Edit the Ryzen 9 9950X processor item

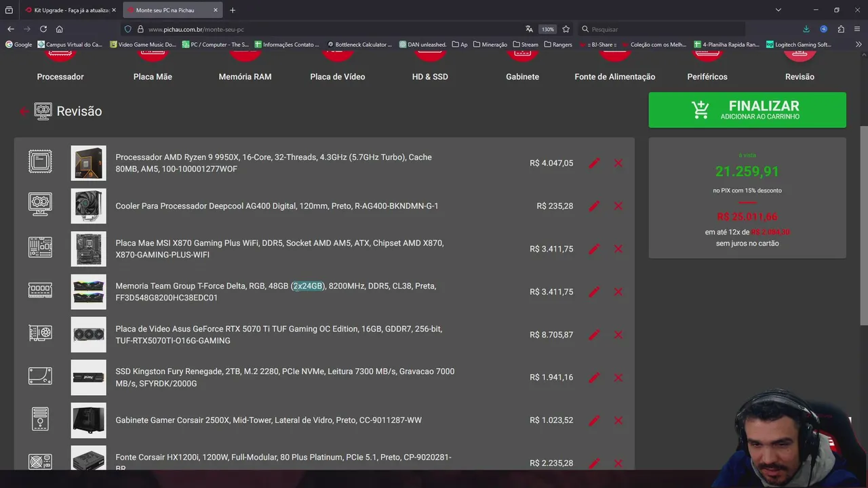pyautogui.click(x=594, y=163)
